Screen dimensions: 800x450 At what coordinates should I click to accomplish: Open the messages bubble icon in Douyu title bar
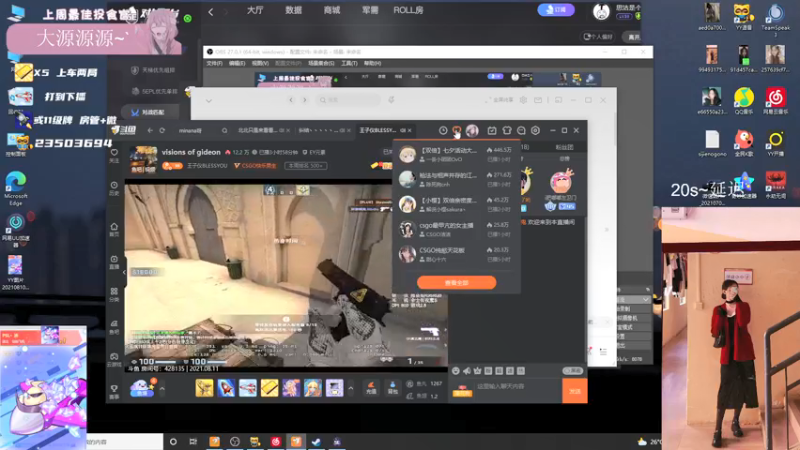coord(521,131)
